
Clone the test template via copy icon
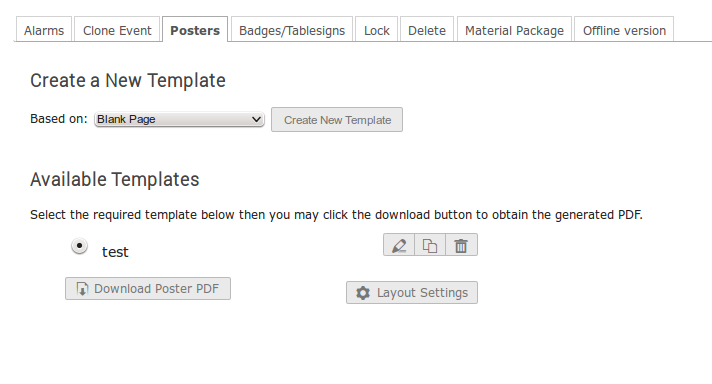click(x=430, y=245)
